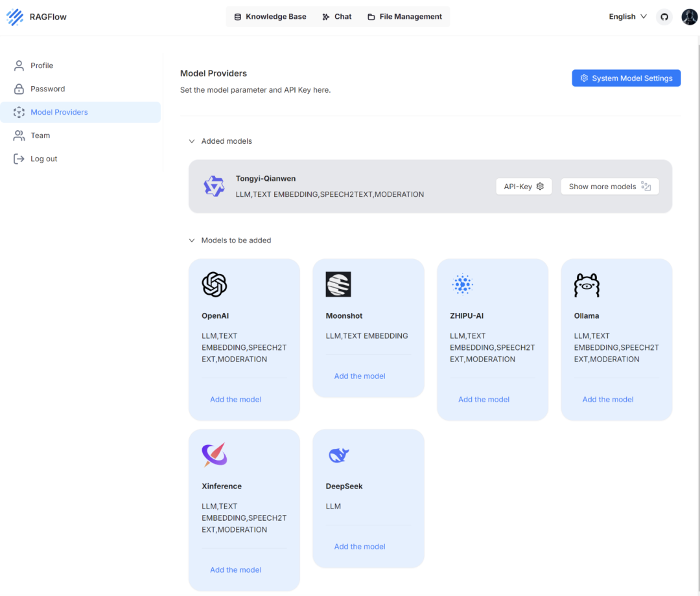
Task: Click the Ollama llama logo
Action: 587,285
